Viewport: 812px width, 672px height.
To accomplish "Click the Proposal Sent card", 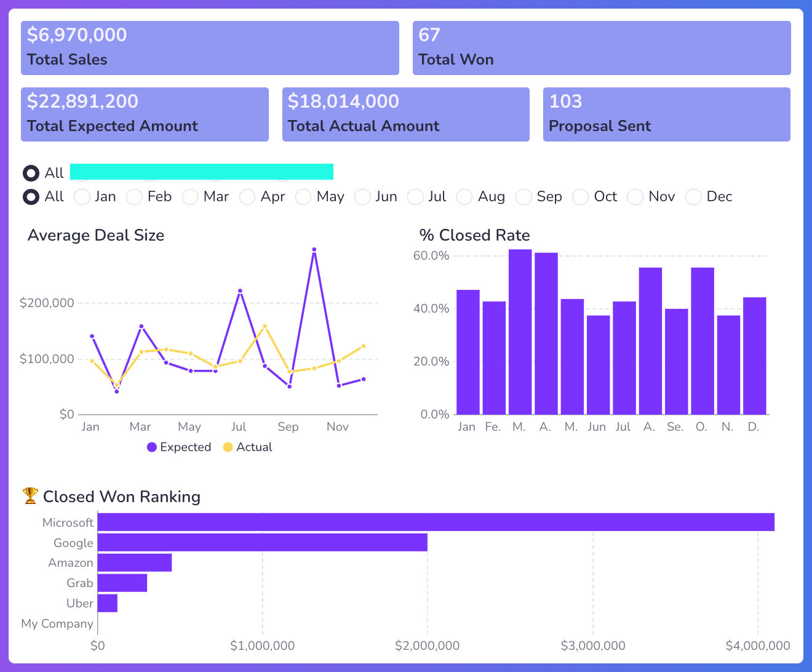I will pyautogui.click(x=667, y=114).
